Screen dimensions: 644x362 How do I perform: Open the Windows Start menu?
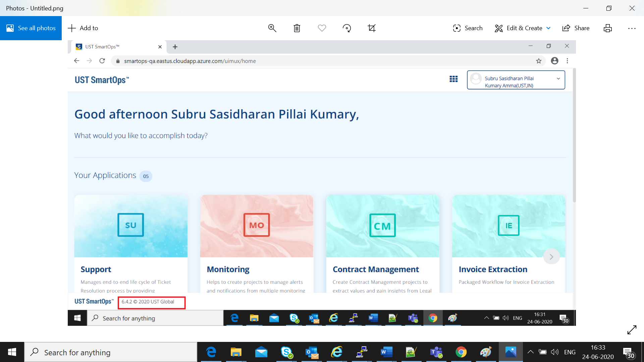click(12, 352)
